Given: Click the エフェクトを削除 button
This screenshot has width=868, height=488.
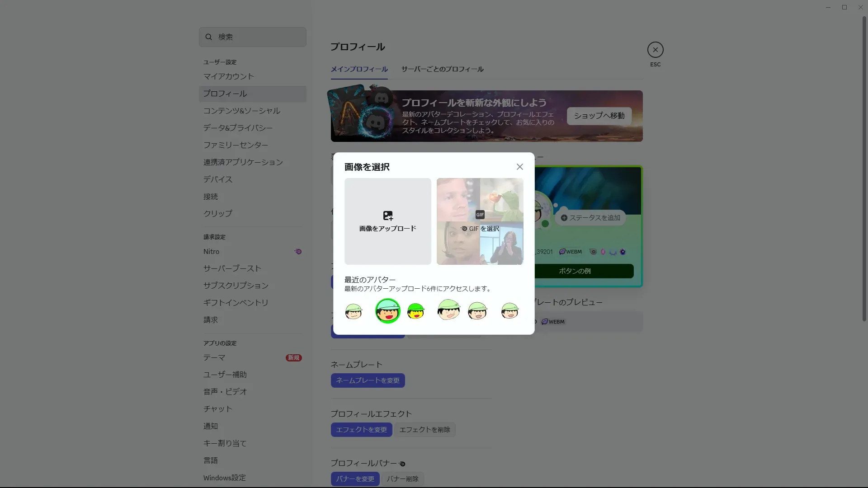Looking at the screenshot, I should coord(425,430).
